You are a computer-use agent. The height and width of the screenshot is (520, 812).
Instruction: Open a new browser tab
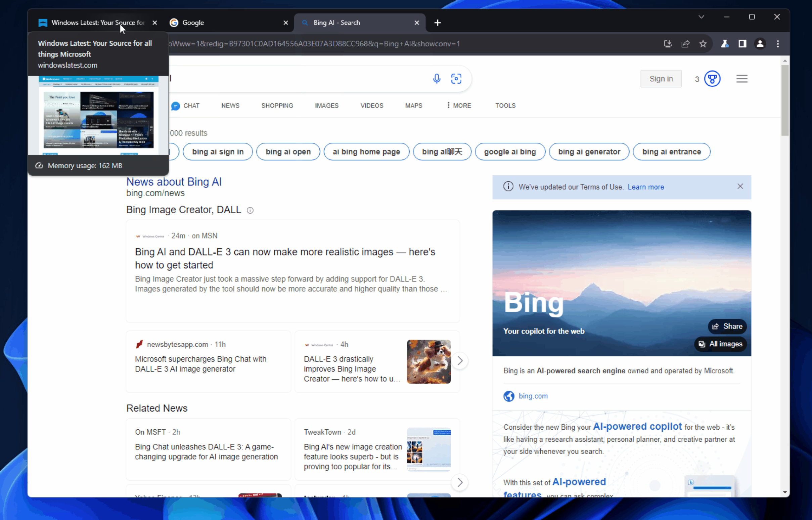coord(437,23)
